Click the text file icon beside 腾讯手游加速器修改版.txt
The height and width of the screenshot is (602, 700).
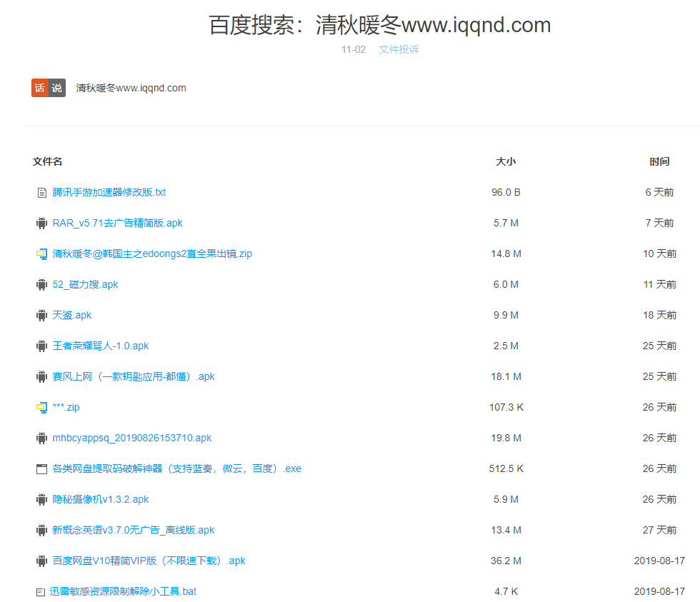(x=41, y=193)
